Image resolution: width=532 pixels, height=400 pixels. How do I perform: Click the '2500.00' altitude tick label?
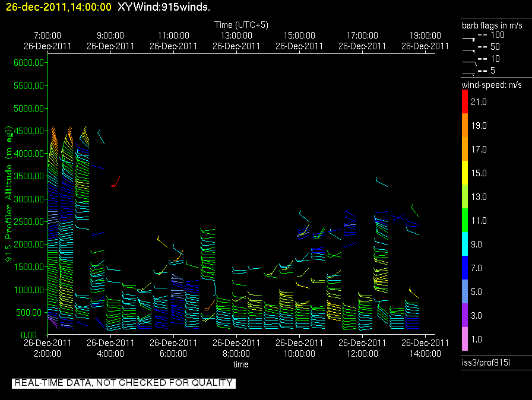[29, 222]
